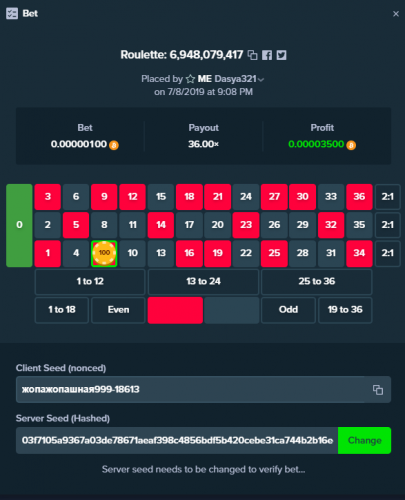The height and width of the screenshot is (500, 405).
Task: Click the Server Seed hashed field
Action: pyautogui.click(x=177, y=440)
